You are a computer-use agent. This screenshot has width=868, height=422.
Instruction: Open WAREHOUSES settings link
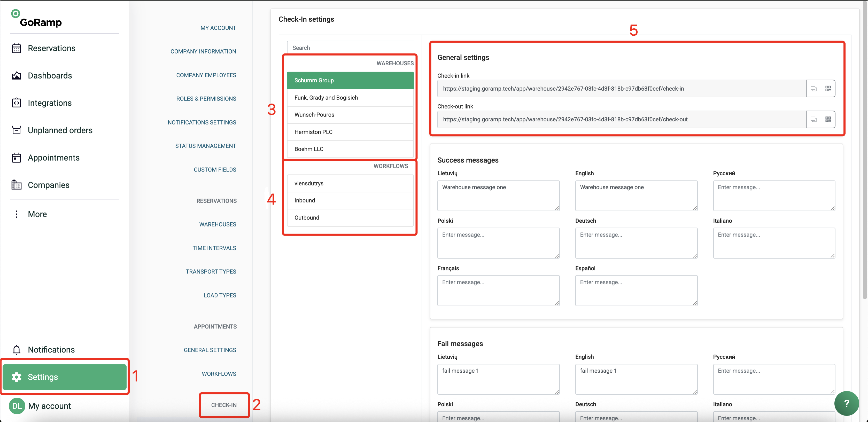[x=217, y=224]
